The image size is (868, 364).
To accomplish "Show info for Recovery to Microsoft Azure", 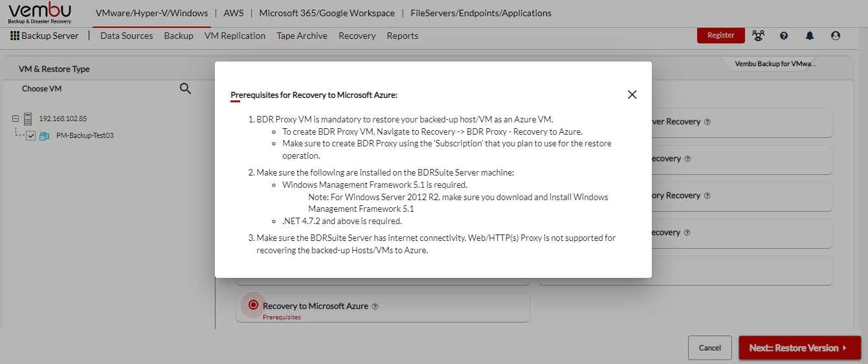I will (375, 306).
